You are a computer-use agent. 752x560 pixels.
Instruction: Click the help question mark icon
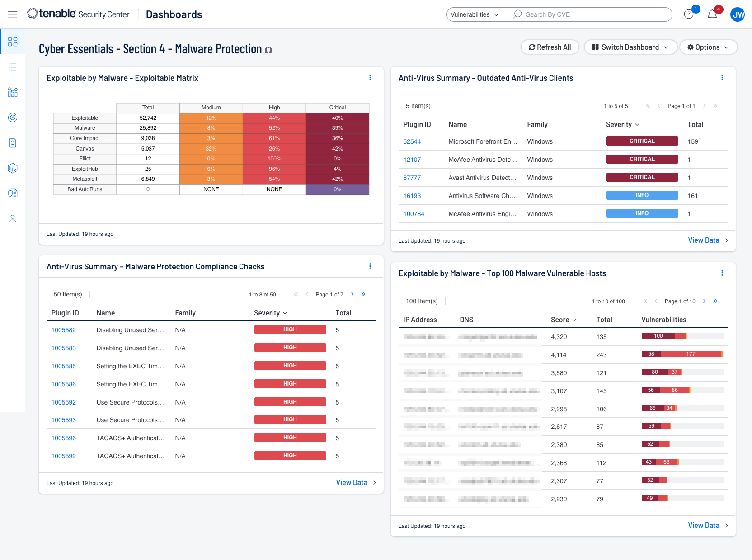tap(689, 14)
